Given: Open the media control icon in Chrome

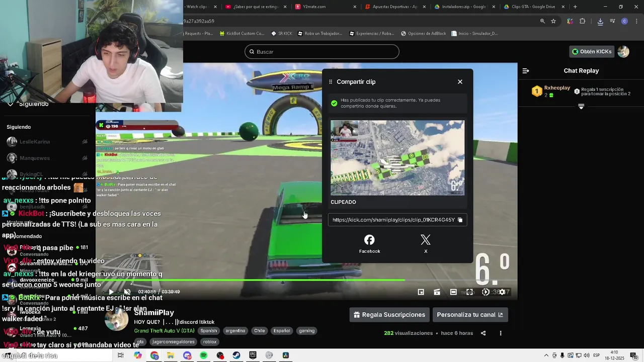Looking at the screenshot, I should tap(612, 21).
